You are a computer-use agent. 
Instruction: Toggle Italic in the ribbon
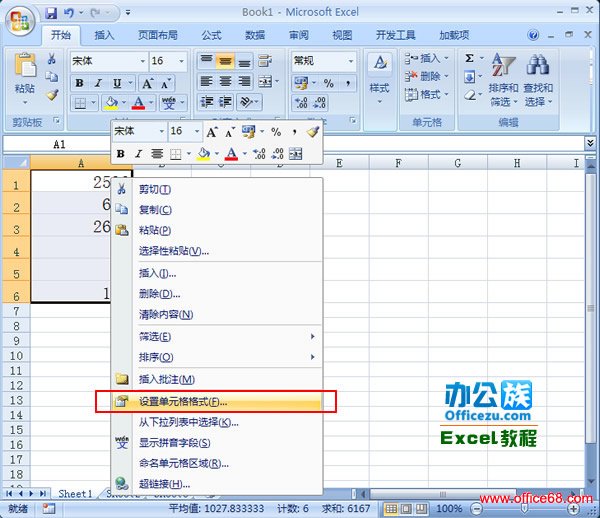pos(98,83)
